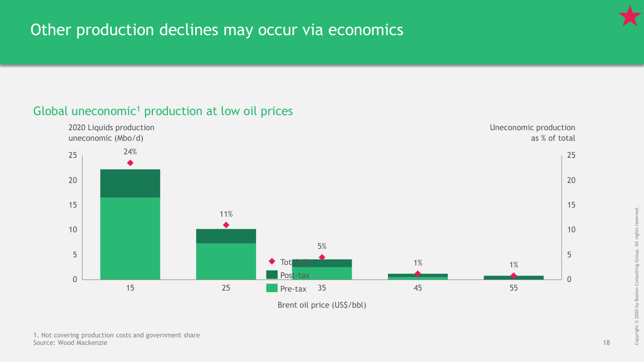Select the slide title about production declines
Viewport: 644px width, 362px height.
pyautogui.click(x=217, y=30)
